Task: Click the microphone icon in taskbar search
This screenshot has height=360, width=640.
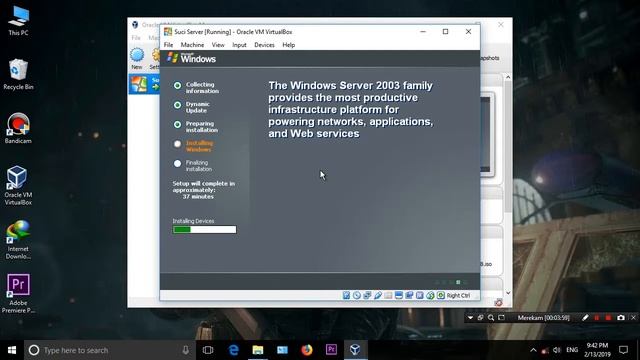Action: 185,350
